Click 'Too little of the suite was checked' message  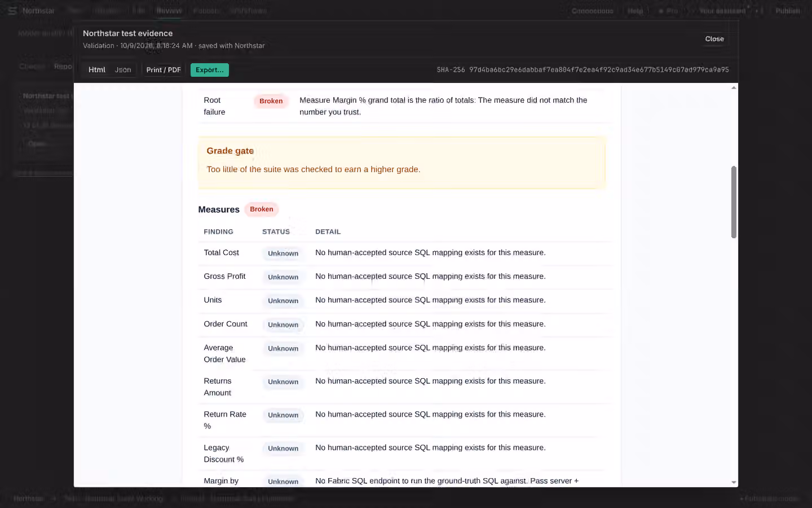point(314,169)
